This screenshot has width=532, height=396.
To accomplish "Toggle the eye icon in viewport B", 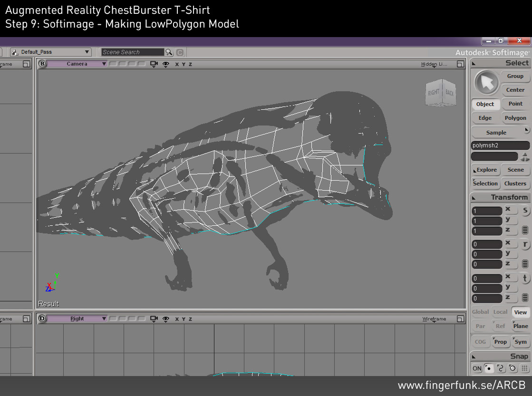I will click(165, 64).
